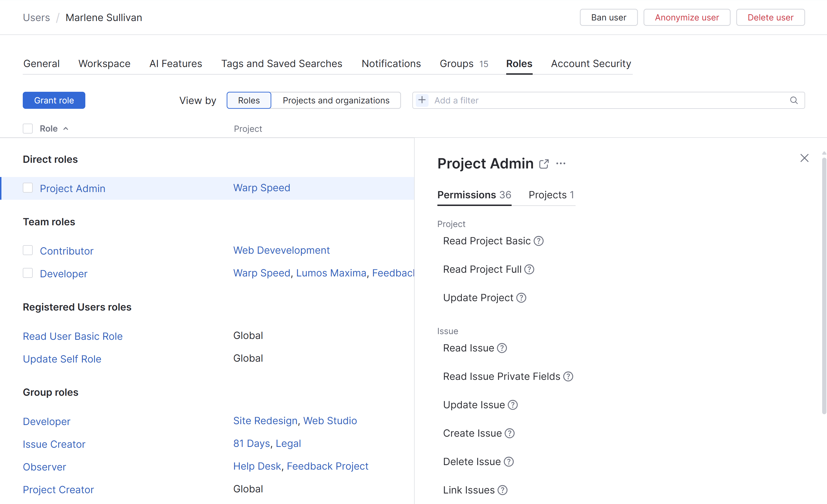Image resolution: width=827 pixels, height=504 pixels.
Task: Click the Grant role button
Action: [x=54, y=100]
